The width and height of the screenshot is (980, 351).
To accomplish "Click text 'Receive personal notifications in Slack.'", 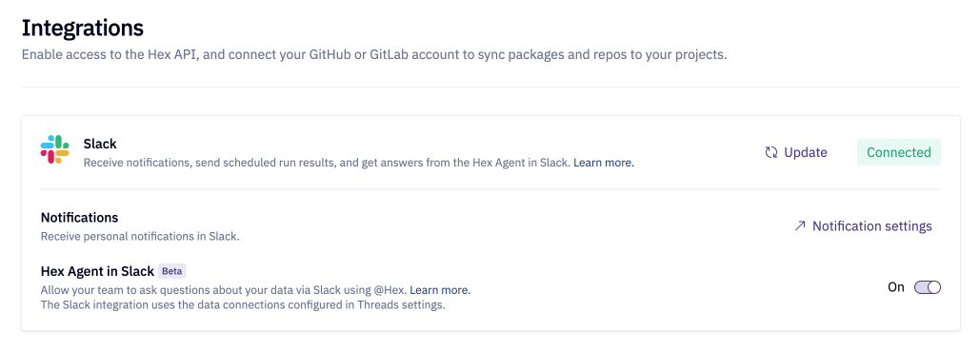I will tap(140, 237).
